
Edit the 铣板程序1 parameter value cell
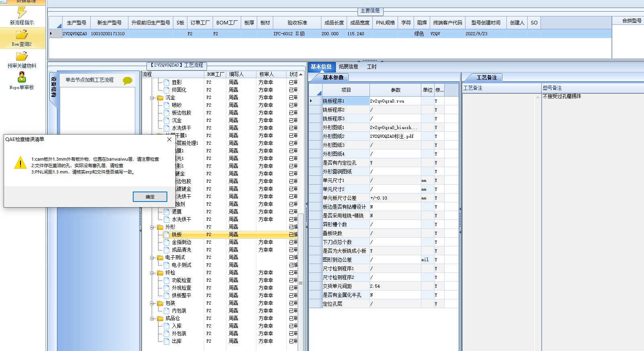(x=395, y=101)
